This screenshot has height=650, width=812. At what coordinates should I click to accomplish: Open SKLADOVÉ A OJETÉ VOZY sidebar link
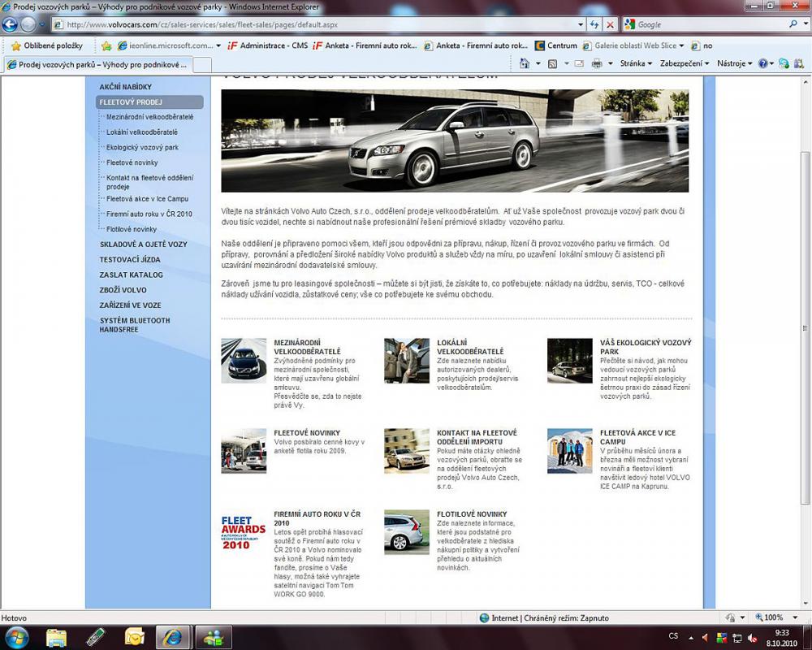144,244
